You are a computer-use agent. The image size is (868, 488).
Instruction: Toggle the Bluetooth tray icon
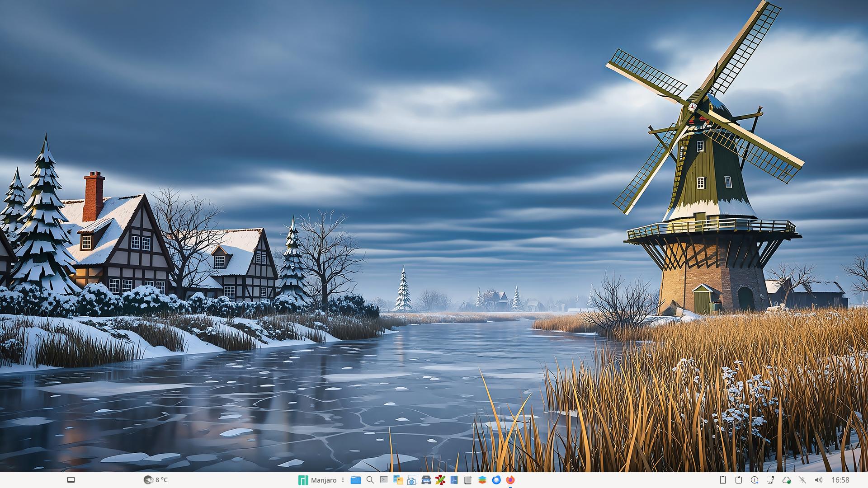802,480
